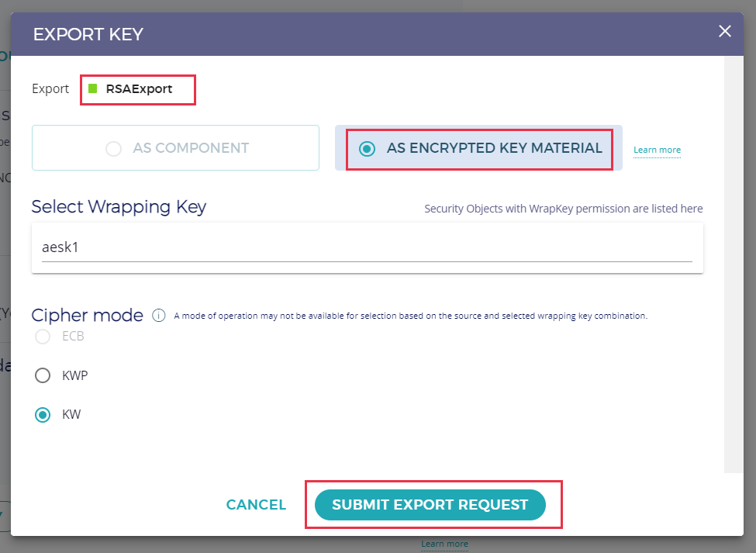Click the Cipher mode info icon
This screenshot has height=553, width=756.
pyautogui.click(x=159, y=315)
